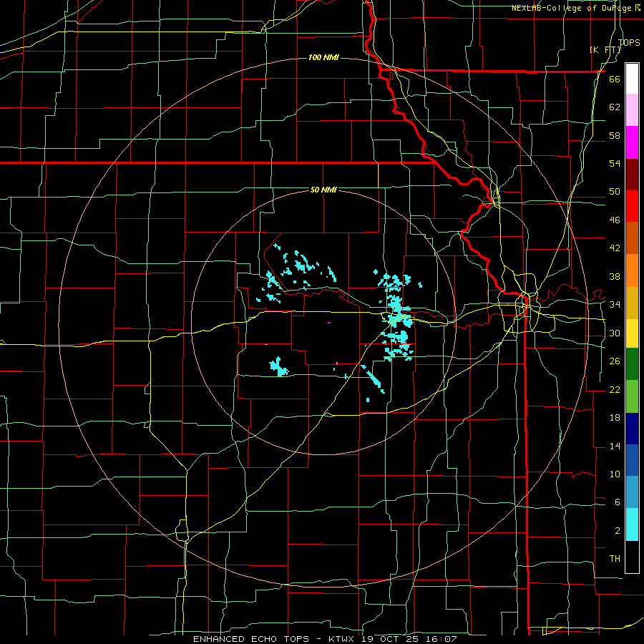Viewport: 644px width, 644px height.
Task: Click the white swatch in the tops legend
Action: coord(632,79)
